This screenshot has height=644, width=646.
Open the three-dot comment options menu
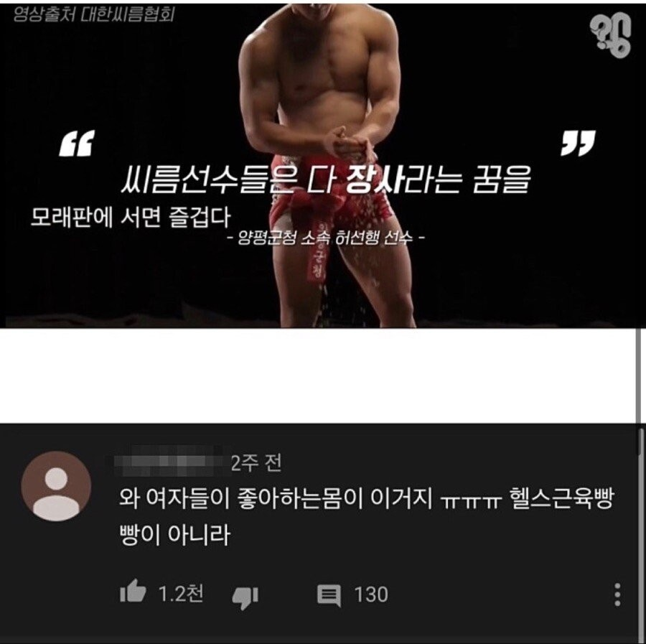[617, 594]
